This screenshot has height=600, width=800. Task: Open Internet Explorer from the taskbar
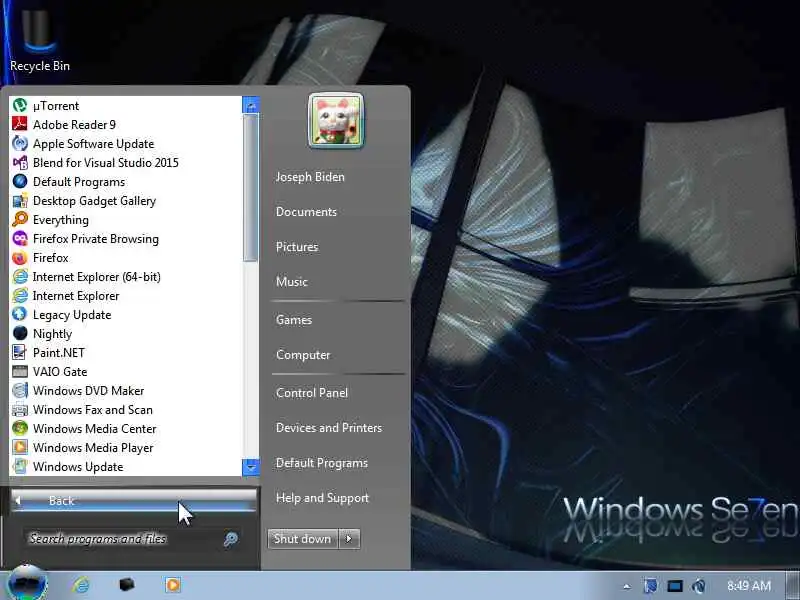tap(81, 585)
